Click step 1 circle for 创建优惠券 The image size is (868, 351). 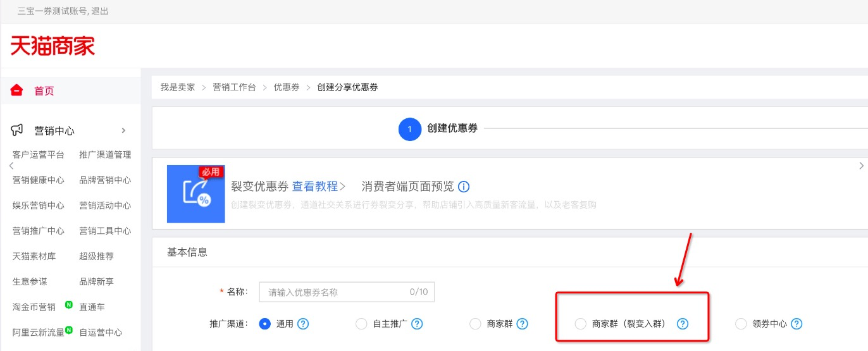(410, 129)
